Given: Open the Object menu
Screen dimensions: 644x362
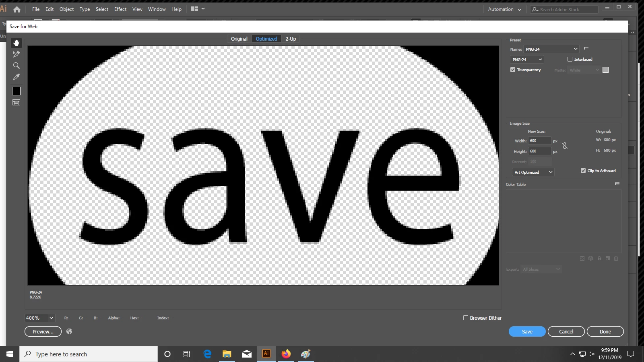Looking at the screenshot, I should (x=66, y=9).
